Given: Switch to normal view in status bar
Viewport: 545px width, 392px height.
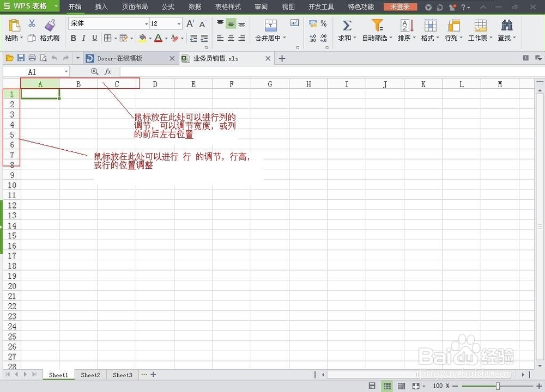Looking at the screenshot, I should pyautogui.click(x=387, y=386).
